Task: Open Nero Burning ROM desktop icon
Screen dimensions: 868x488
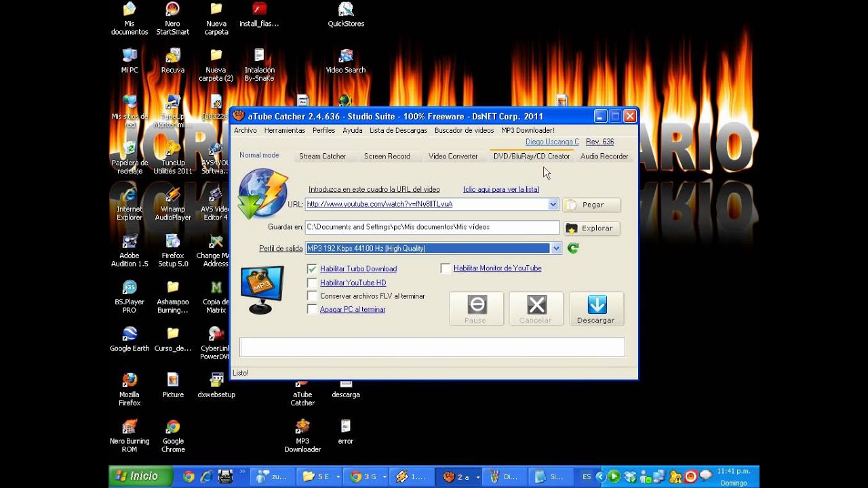Action: pyautogui.click(x=130, y=435)
